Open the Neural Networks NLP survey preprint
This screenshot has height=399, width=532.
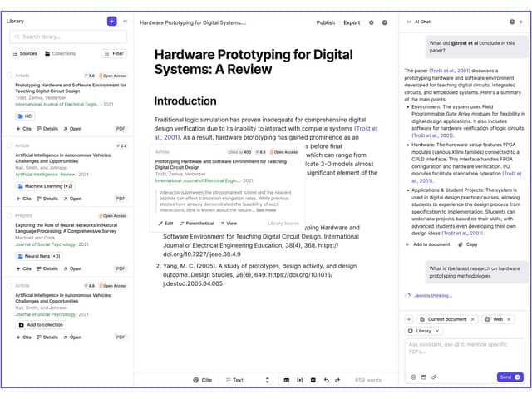tap(72, 268)
